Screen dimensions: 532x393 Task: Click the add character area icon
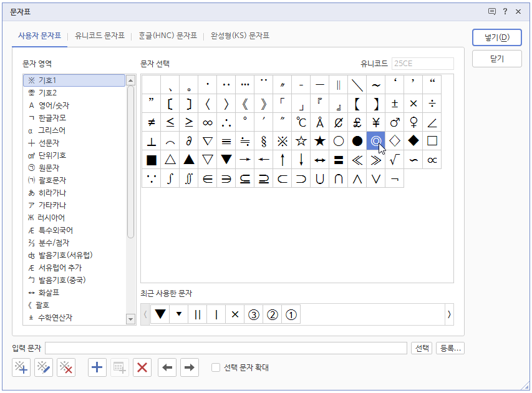[x=21, y=367]
